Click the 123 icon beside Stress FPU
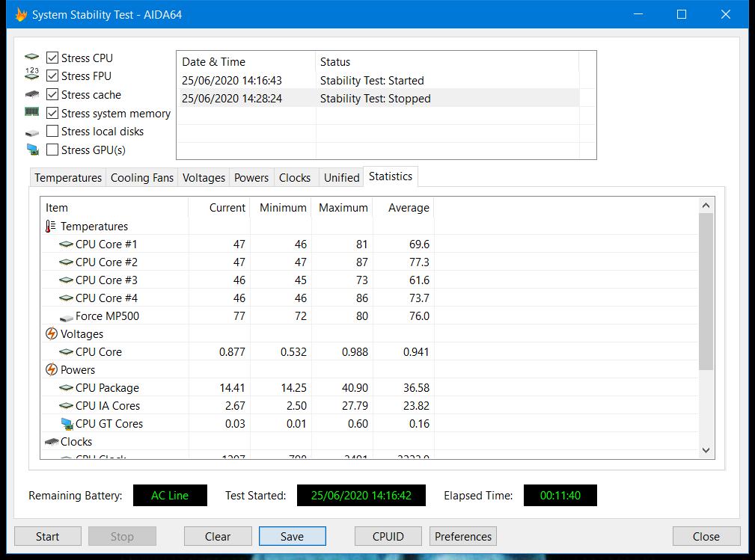The height and width of the screenshot is (560, 755). coord(31,74)
